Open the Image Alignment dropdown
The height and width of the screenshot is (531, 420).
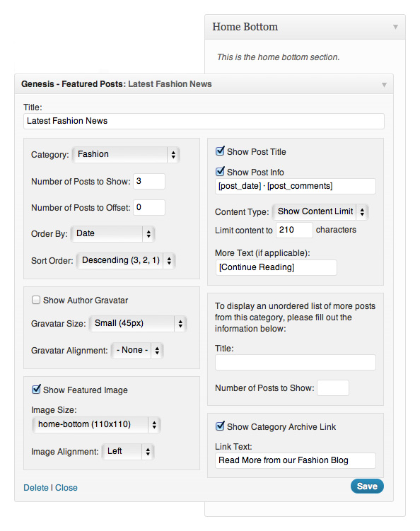(x=128, y=451)
